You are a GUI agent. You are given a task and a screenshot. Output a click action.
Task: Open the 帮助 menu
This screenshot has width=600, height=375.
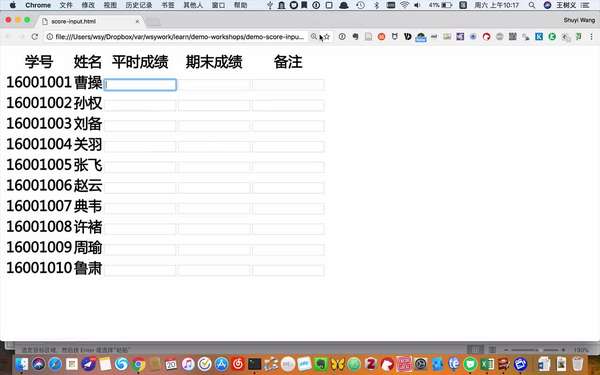pos(241,5)
